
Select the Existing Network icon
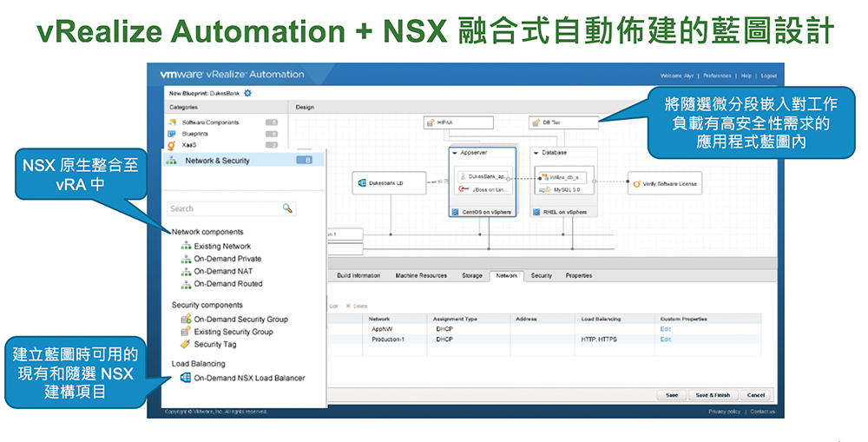click(186, 246)
